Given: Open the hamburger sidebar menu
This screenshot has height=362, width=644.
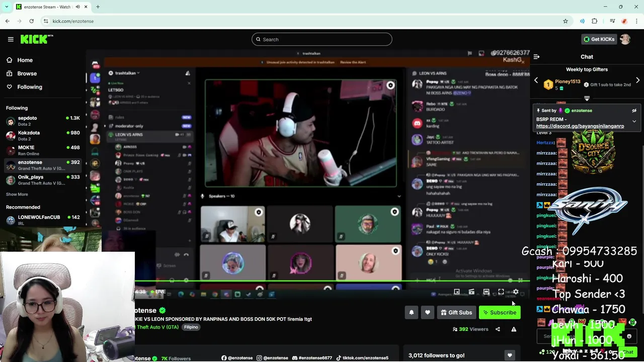Looking at the screenshot, I should pos(11,39).
